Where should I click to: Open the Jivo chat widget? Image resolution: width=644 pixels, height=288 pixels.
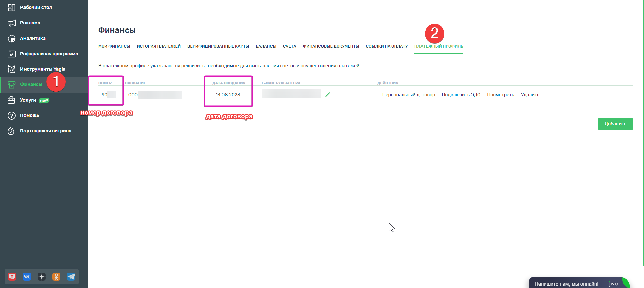[579, 283]
